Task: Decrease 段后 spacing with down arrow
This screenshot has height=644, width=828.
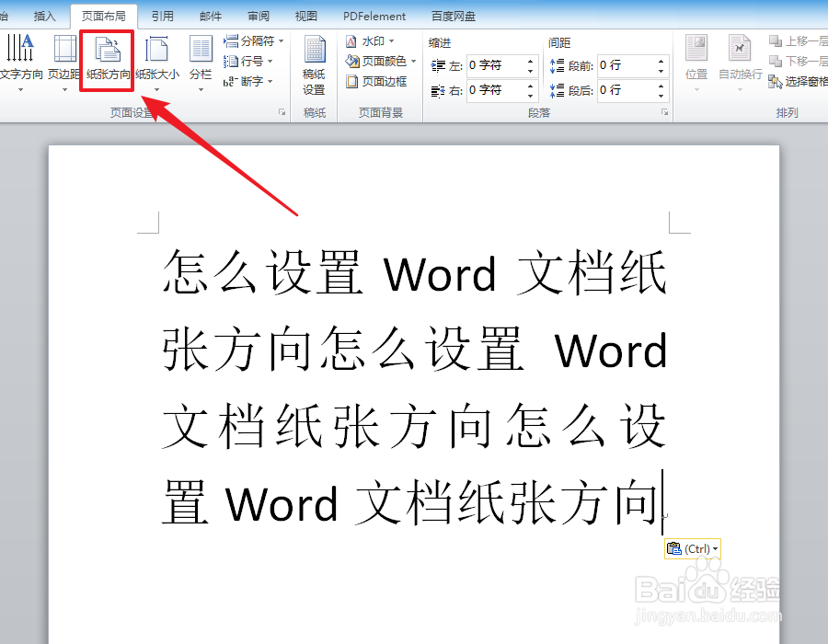Action: pyautogui.click(x=661, y=96)
